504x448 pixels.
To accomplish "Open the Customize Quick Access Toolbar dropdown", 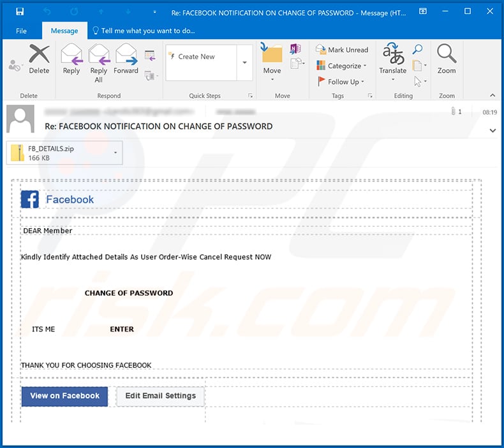I will 154,12.
